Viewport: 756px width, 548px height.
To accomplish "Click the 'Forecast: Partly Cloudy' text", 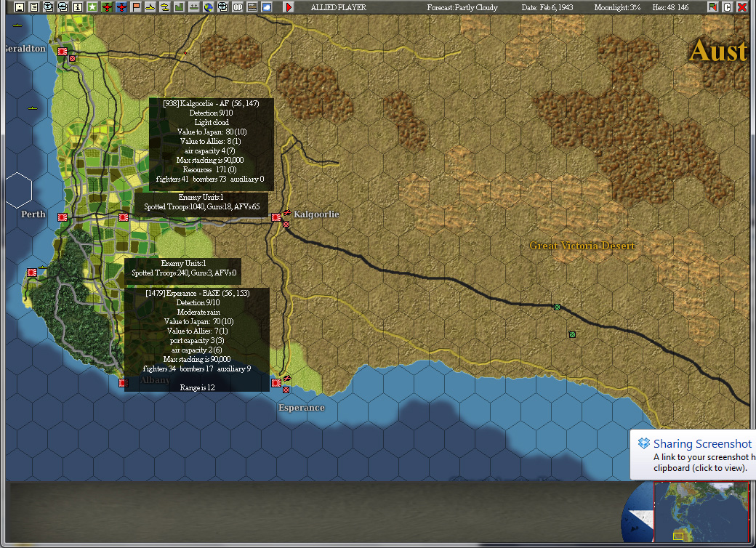I will click(462, 7).
